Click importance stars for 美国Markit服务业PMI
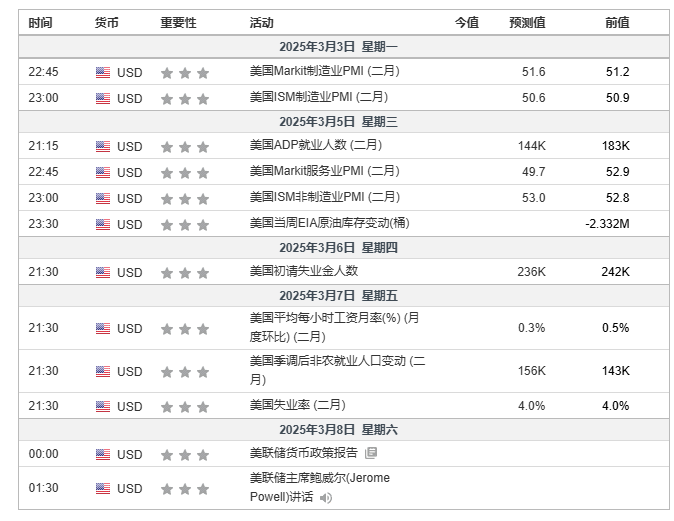The image size is (674, 521). [x=184, y=172]
